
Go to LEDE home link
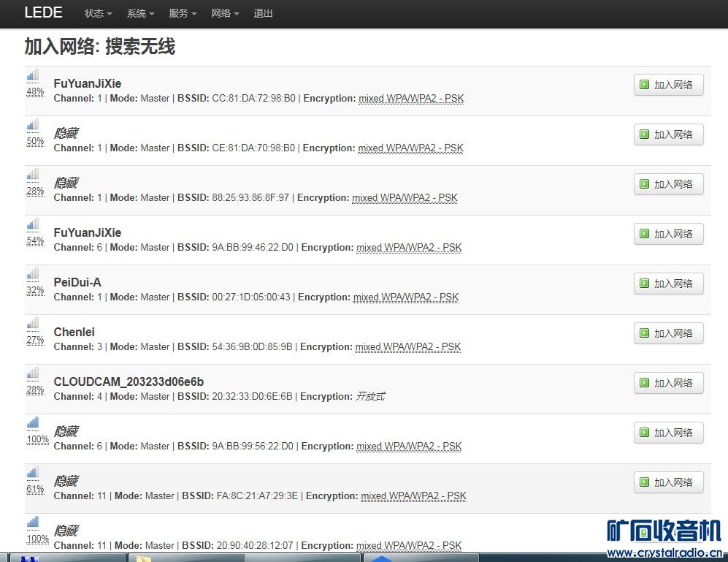tap(43, 12)
